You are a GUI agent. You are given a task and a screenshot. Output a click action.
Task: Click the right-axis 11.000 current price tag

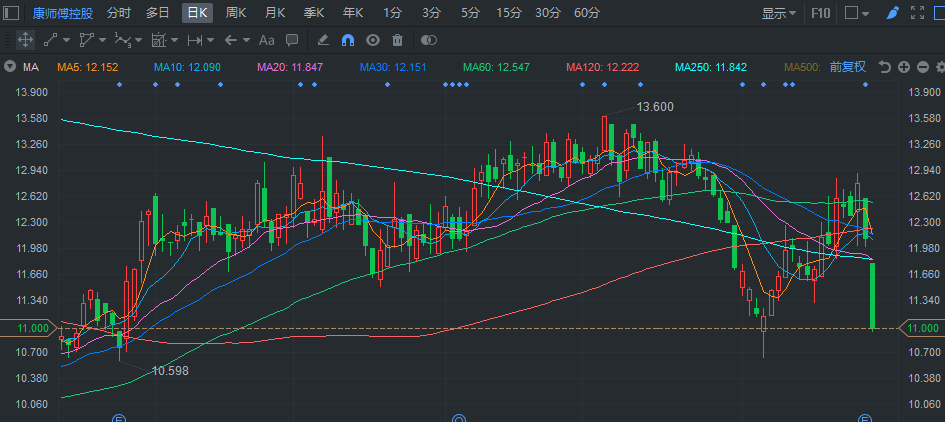pyautogui.click(x=922, y=328)
